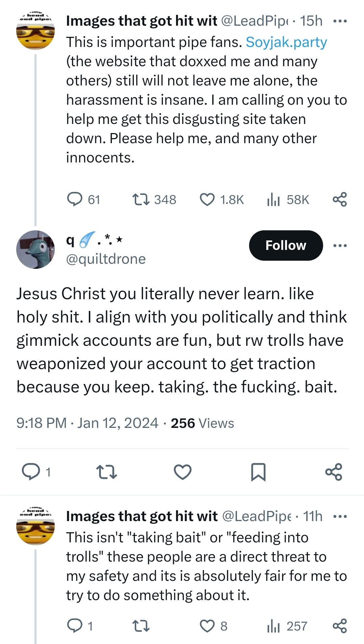Screen dimensions: 364x644
Task: Open more options on the 15h tweet
Action: coord(340,21)
